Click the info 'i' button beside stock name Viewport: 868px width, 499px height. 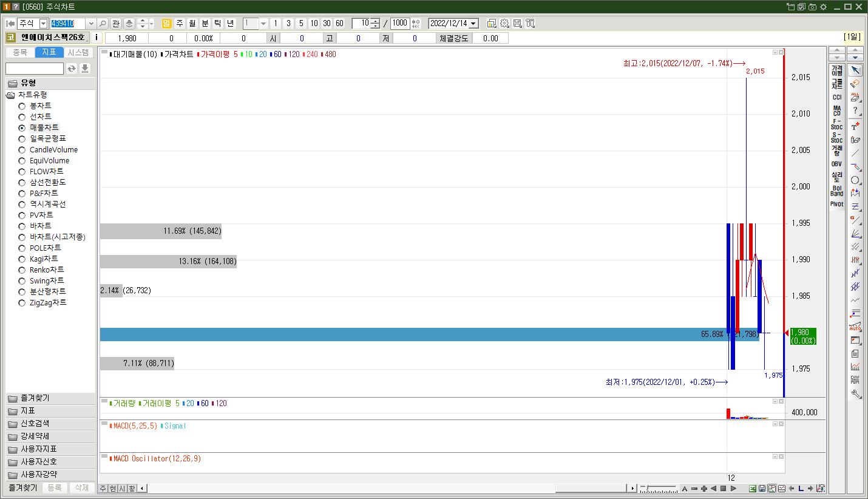97,38
